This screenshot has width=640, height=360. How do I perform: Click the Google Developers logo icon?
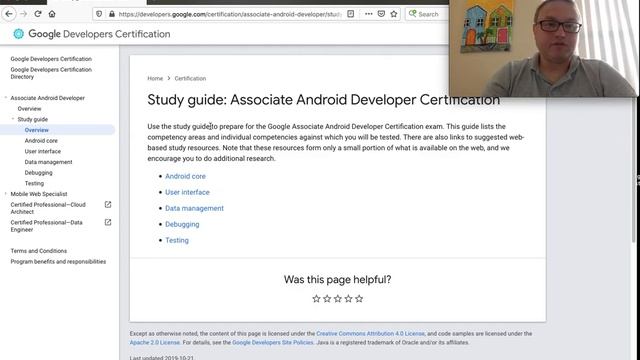tap(18, 34)
